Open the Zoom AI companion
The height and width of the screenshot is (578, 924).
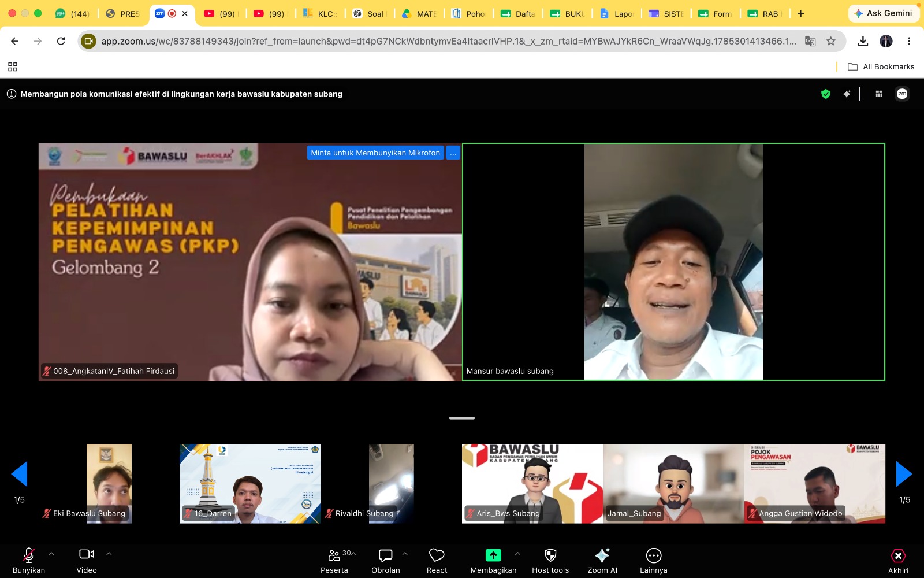click(x=602, y=561)
